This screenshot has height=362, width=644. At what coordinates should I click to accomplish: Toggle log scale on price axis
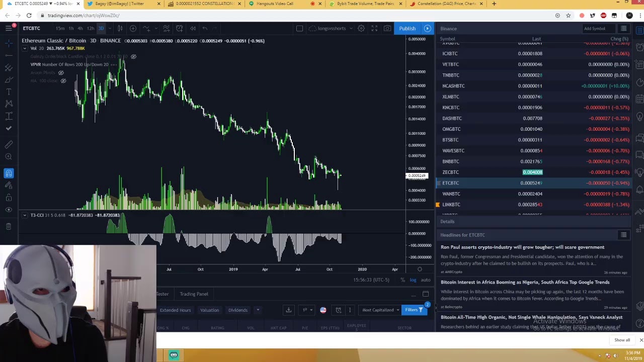413,280
